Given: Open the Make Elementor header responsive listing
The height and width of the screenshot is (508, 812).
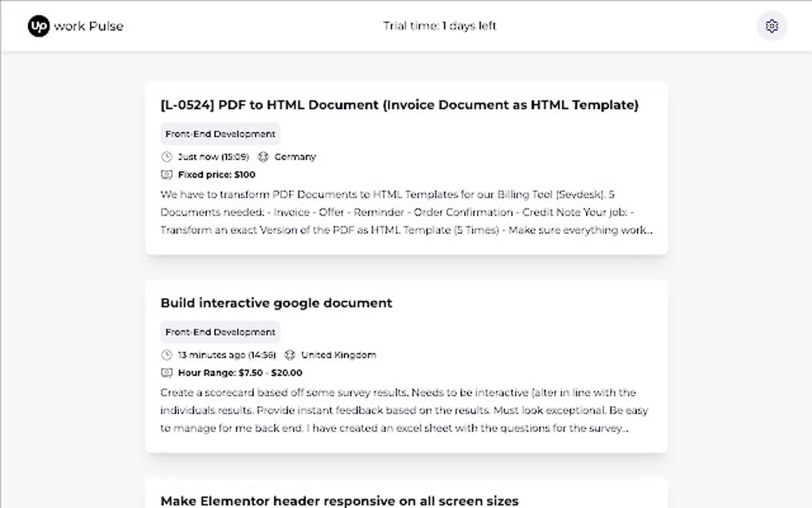Looking at the screenshot, I should (x=339, y=500).
